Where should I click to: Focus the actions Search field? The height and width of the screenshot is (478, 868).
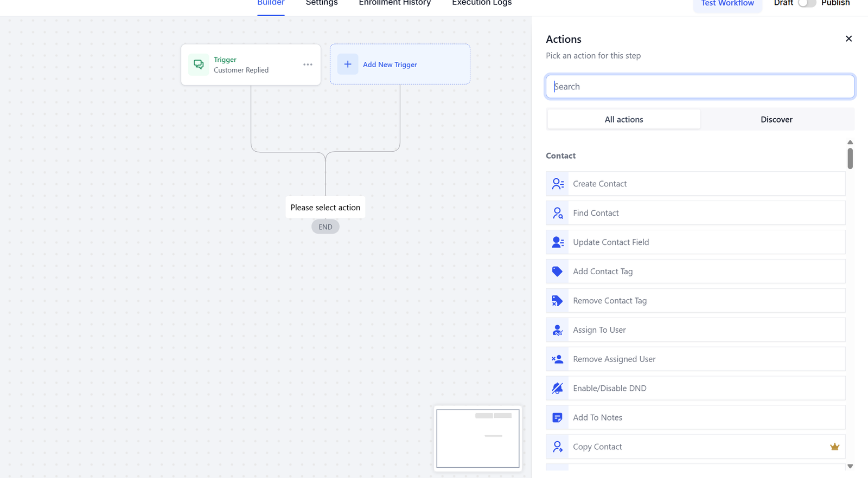[x=700, y=87]
